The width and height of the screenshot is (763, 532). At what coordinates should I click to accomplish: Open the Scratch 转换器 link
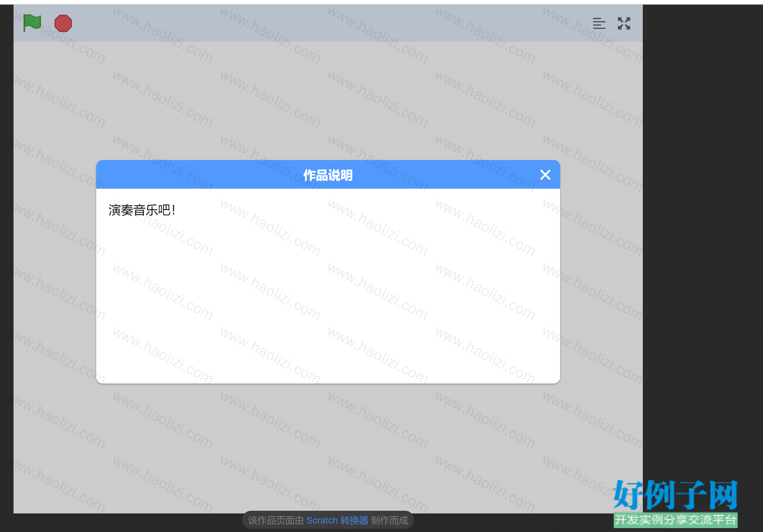click(x=337, y=520)
